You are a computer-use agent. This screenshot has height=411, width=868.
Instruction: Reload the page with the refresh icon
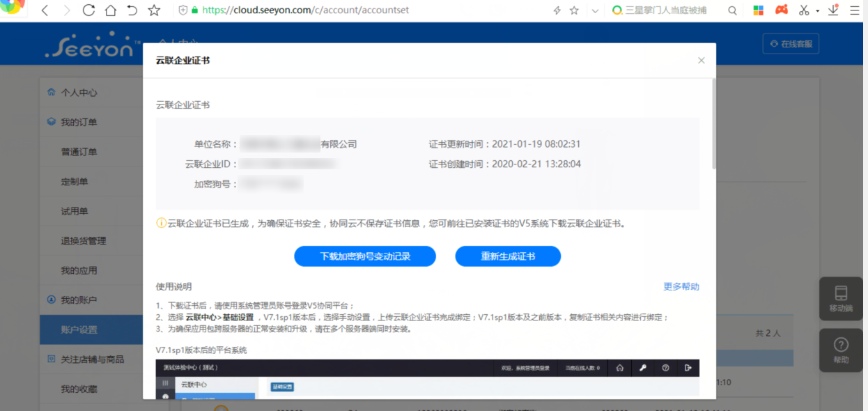(x=88, y=10)
